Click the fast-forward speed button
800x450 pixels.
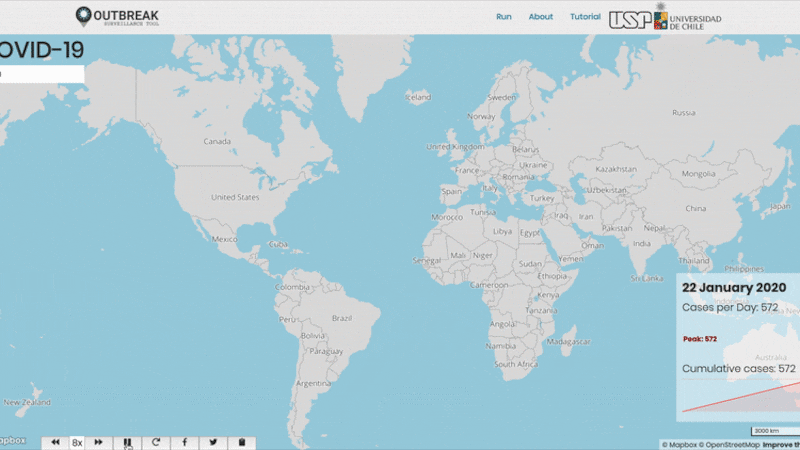tap(99, 442)
